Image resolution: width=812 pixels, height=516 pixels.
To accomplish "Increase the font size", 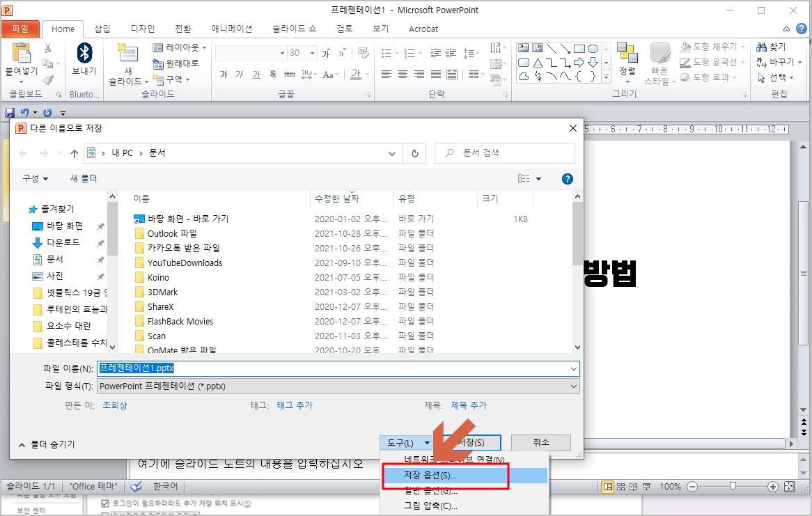I will tap(326, 53).
